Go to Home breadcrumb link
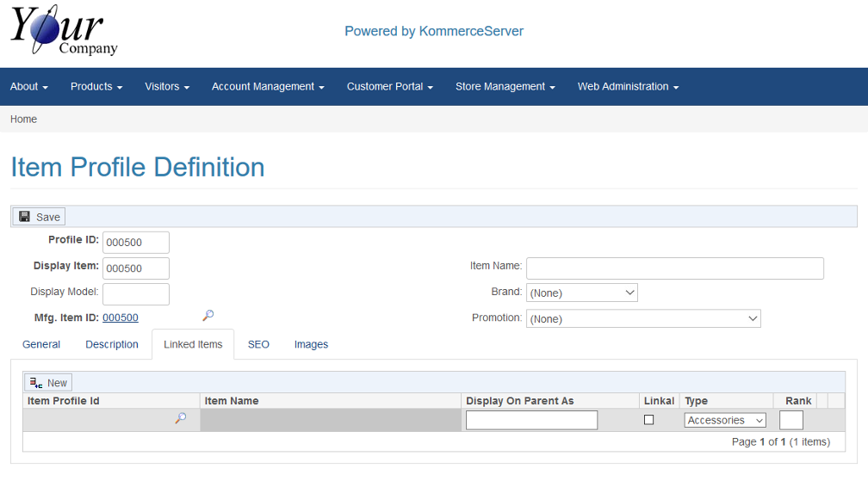This screenshot has height=487, width=868. 23,120
